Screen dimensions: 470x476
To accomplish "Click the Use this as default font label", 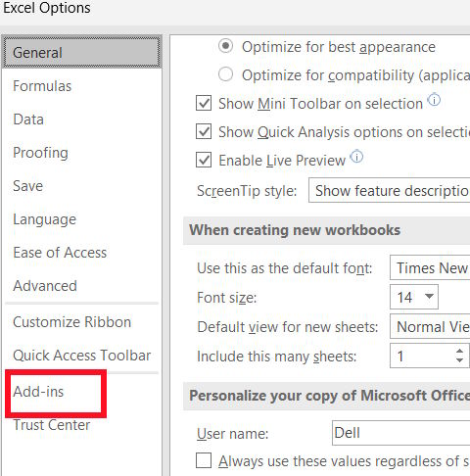I will pyautogui.click(x=285, y=268).
